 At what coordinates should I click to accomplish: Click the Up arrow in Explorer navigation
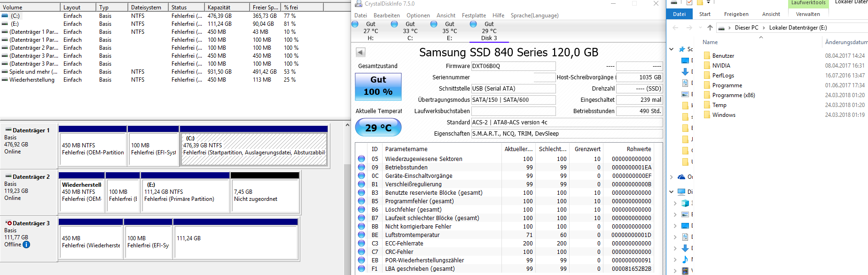[x=710, y=28]
